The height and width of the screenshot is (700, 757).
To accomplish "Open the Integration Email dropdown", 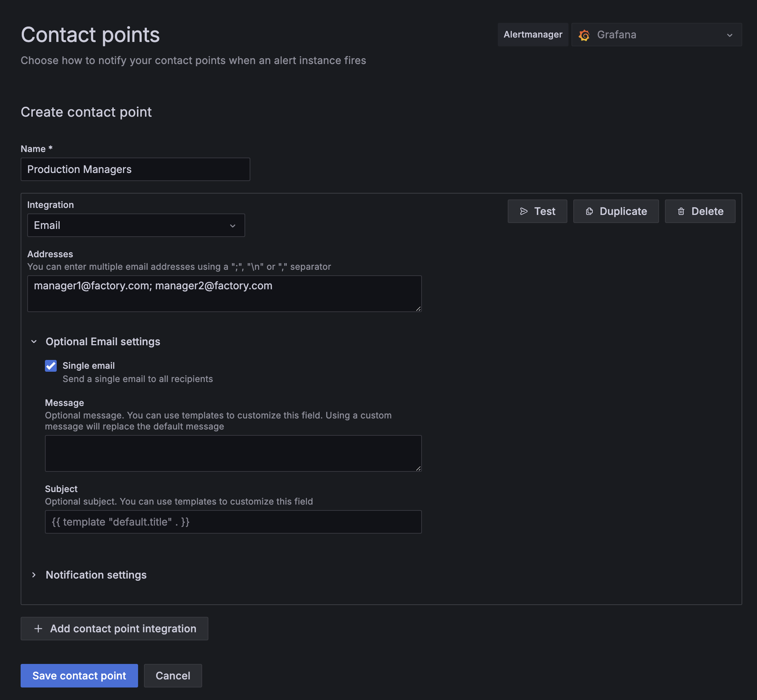I will [136, 225].
